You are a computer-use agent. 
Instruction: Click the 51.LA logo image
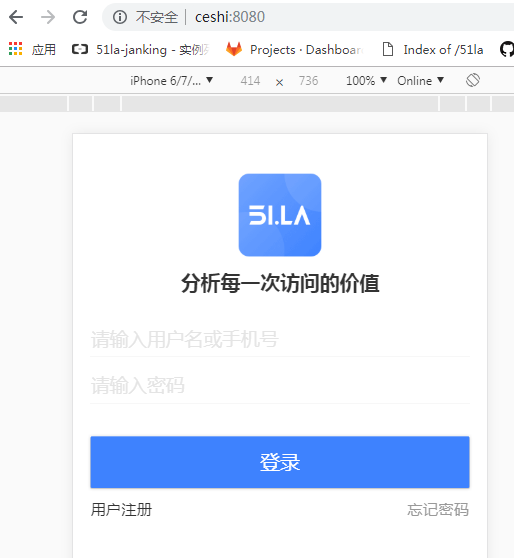pos(280,215)
